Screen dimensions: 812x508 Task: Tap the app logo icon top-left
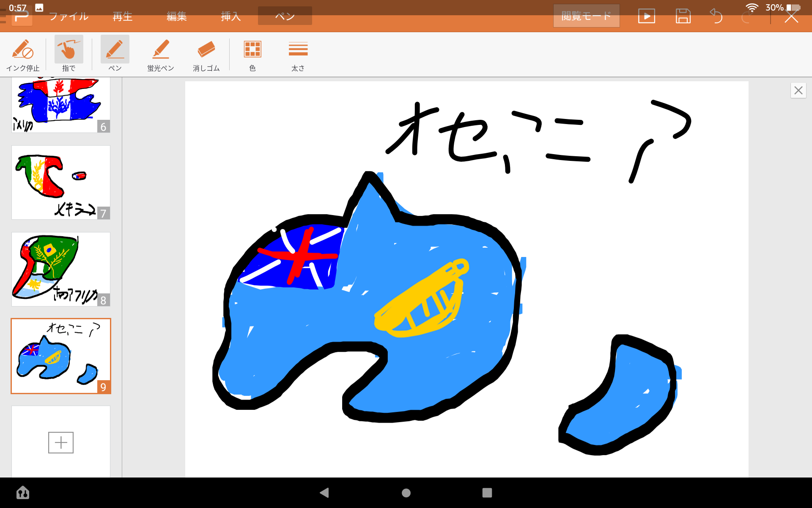(x=22, y=17)
